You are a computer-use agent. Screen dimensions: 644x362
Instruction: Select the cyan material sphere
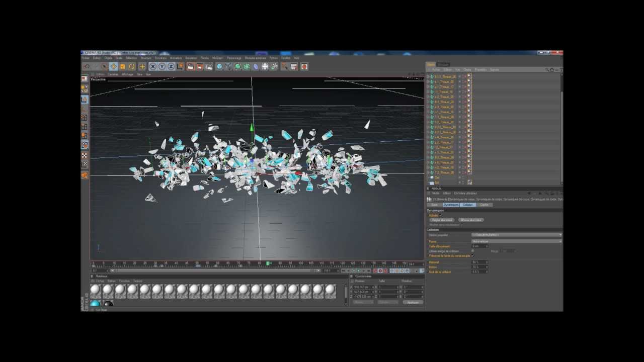click(96, 303)
